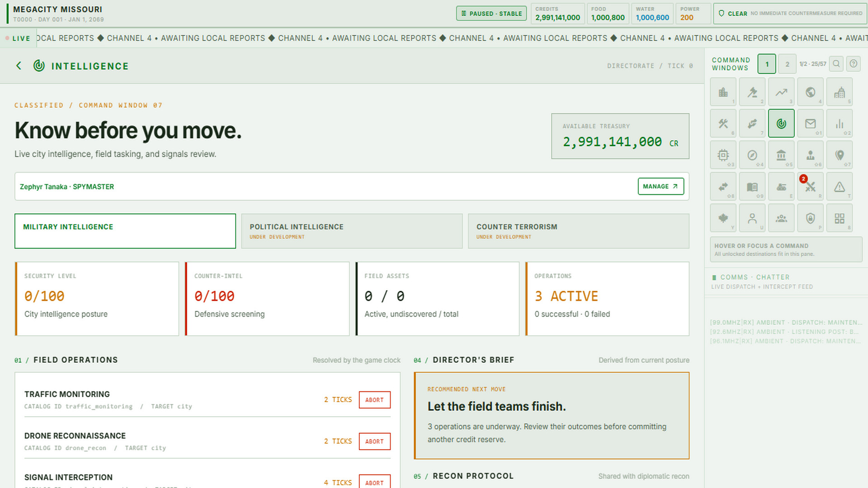
Task: Open the four-squares grid command window
Action: (x=840, y=218)
